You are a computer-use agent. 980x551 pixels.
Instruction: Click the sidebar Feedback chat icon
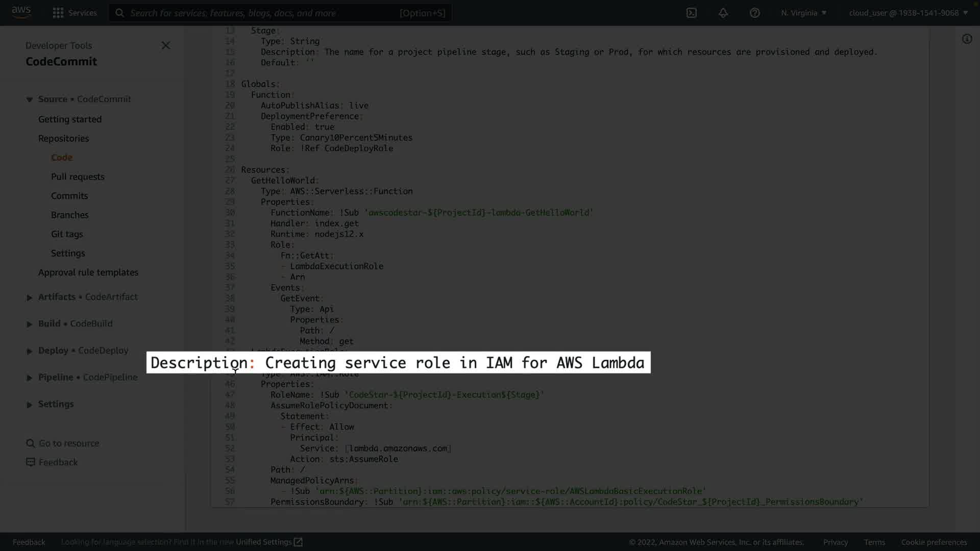[x=31, y=462]
